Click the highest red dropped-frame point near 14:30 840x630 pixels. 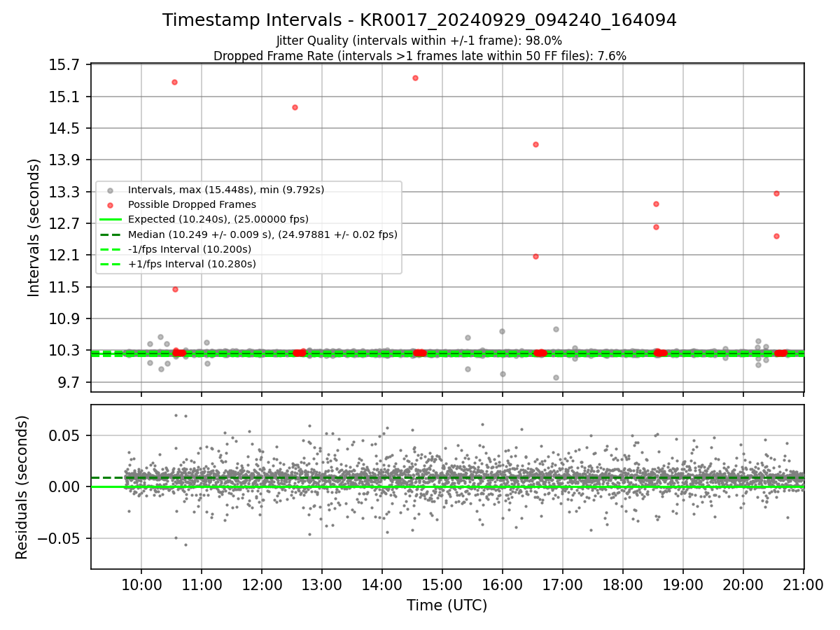[415, 78]
